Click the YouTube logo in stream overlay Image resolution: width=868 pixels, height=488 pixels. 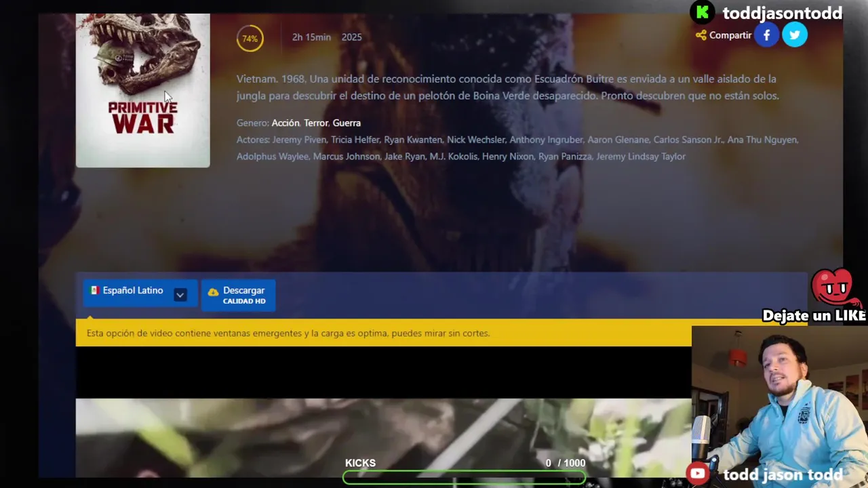[697, 474]
